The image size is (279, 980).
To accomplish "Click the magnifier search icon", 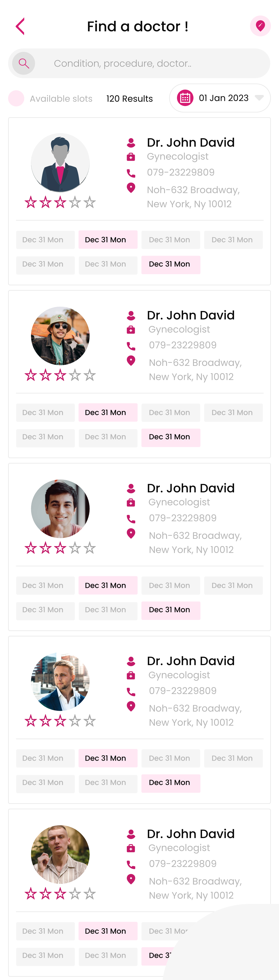I will 24,63.
